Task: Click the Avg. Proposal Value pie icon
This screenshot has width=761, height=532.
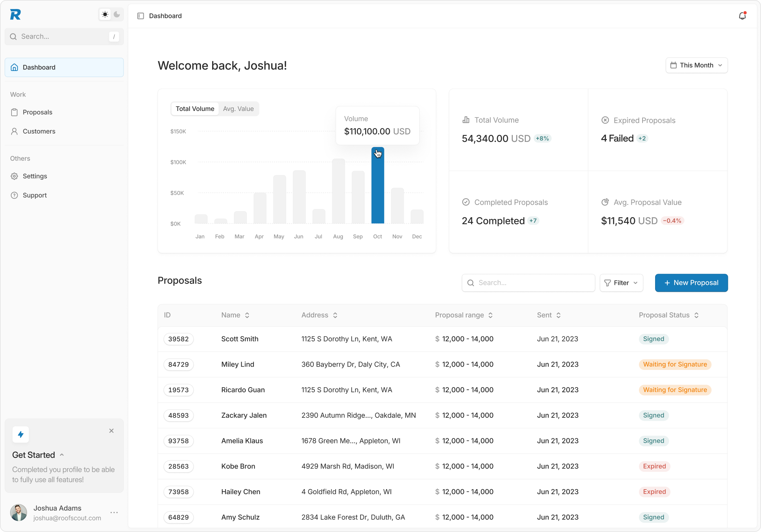Action: pyautogui.click(x=605, y=202)
